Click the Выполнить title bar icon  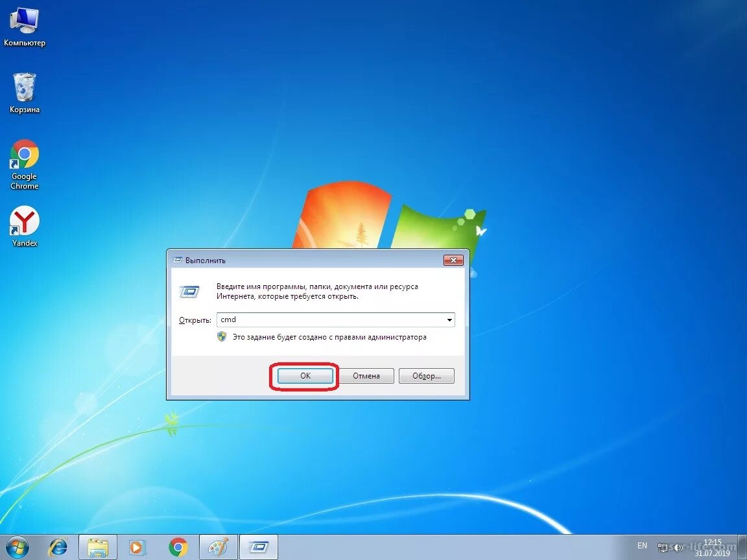click(178, 260)
